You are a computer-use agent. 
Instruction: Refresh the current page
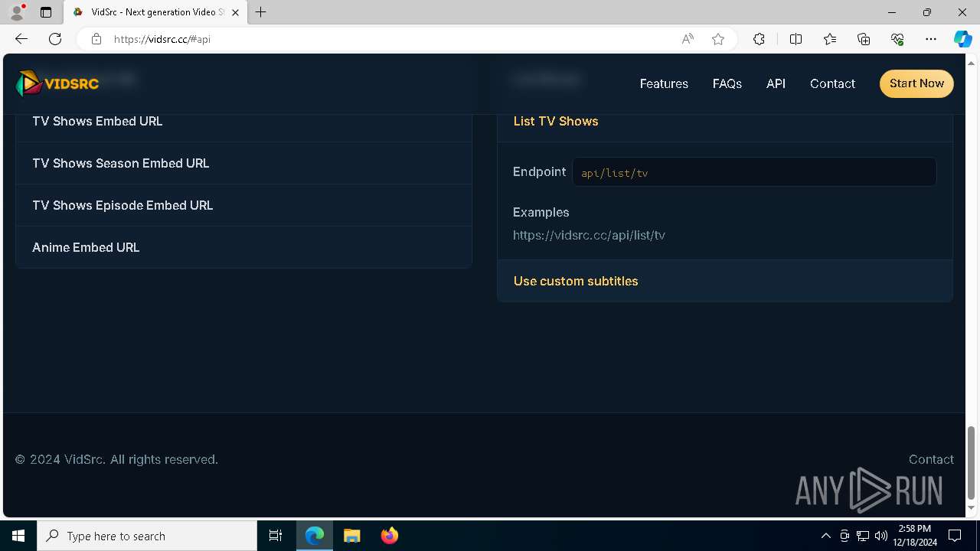tap(55, 39)
